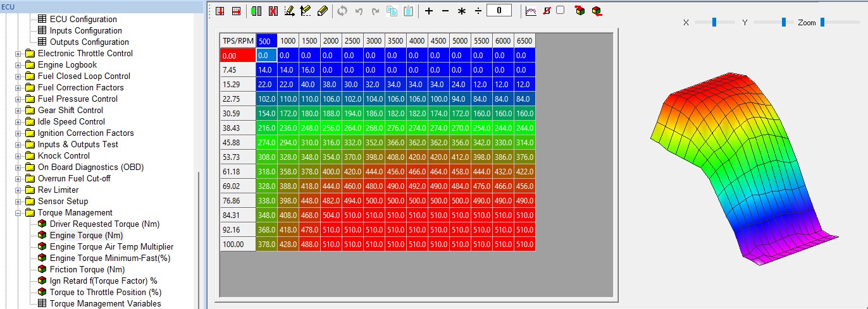This screenshot has width=868, height=309.
Task: Click the value input field in toolbar
Action: [499, 11]
